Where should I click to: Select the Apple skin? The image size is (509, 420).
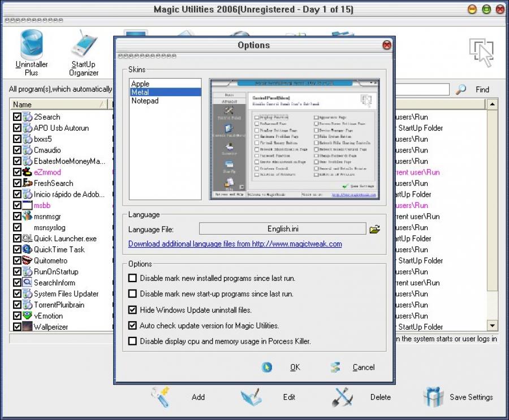[x=140, y=84]
